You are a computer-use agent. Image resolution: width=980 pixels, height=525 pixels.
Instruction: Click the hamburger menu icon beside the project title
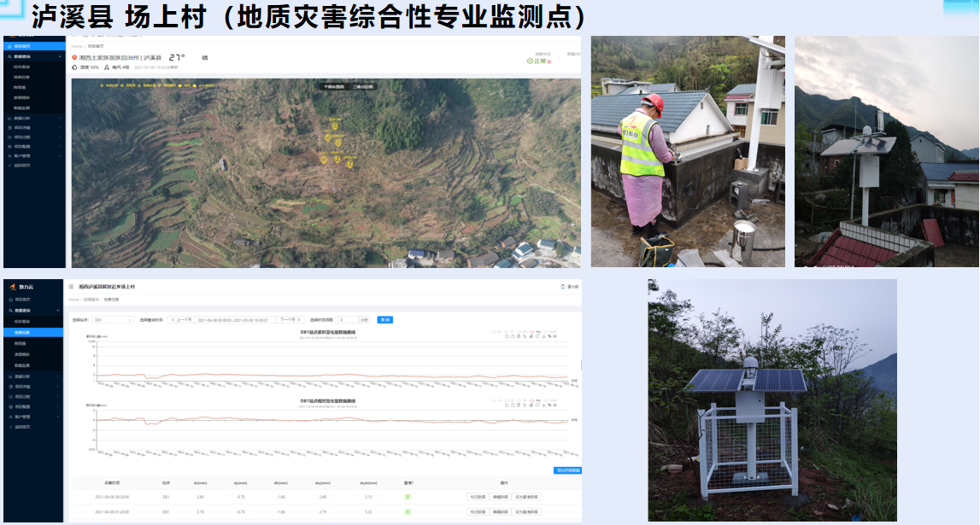click(x=71, y=287)
